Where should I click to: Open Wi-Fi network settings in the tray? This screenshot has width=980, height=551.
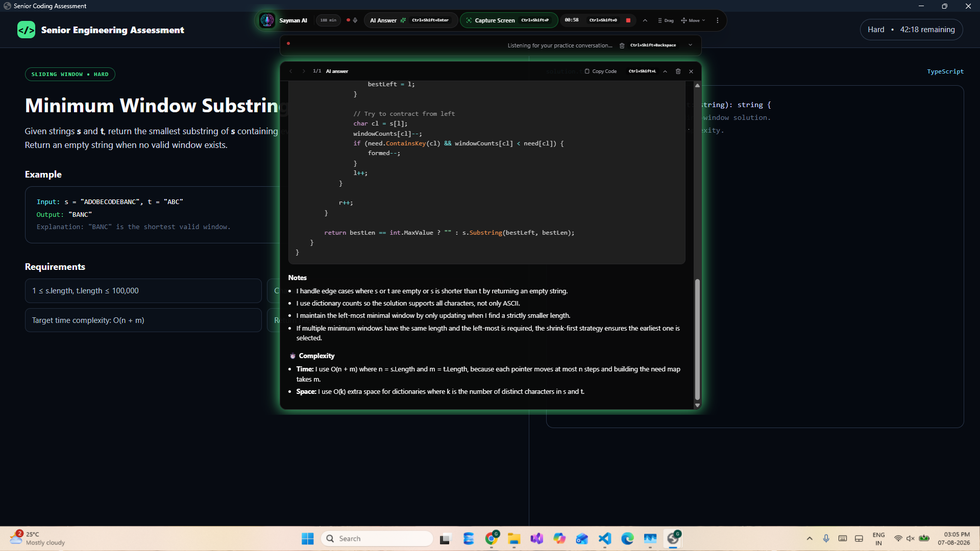[x=898, y=539]
